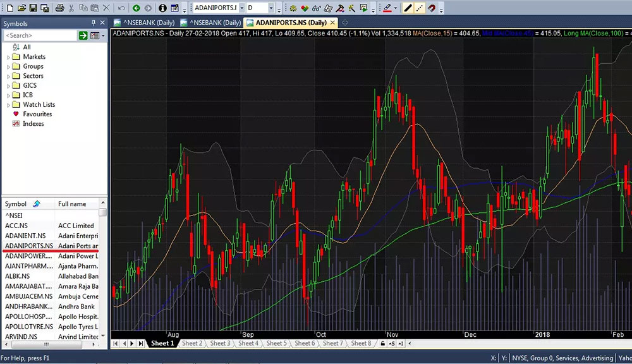Close the ADANIPORTS.NS (Daily) tab
Screen dimensions: 632x364
click(x=332, y=23)
